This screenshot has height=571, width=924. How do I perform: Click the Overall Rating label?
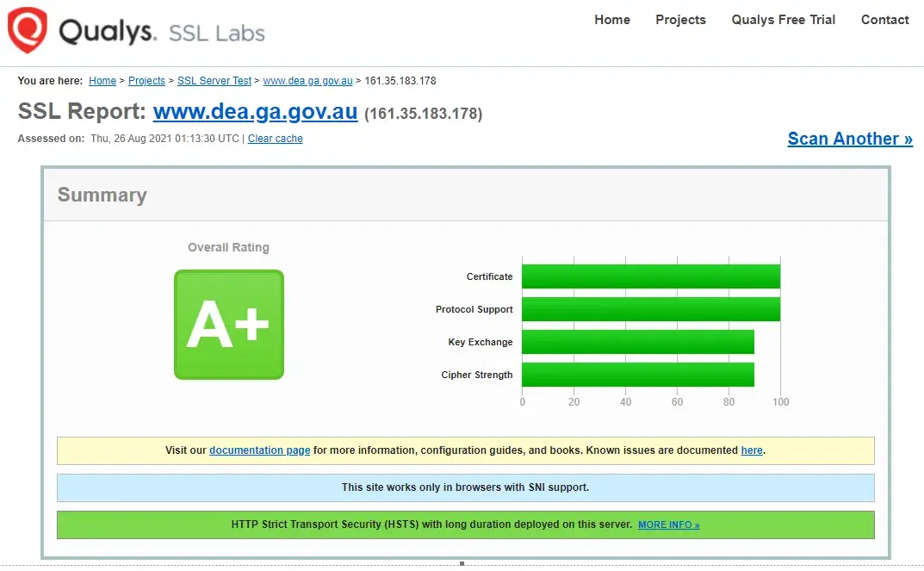(228, 247)
